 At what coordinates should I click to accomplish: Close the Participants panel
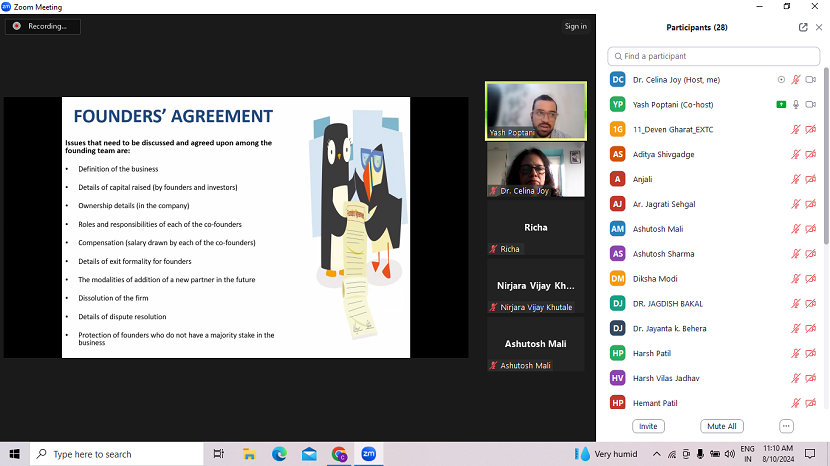coord(819,27)
